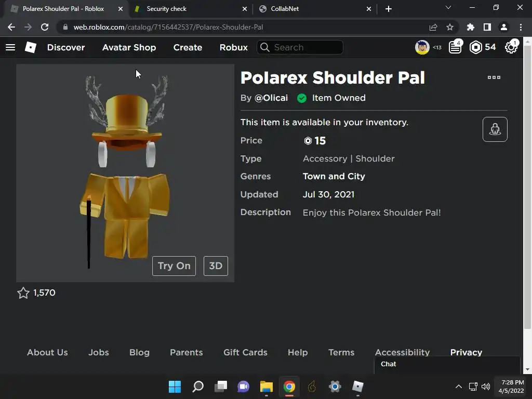The image size is (532, 399).
Task: Open the Windows Start menu
Action: (x=175, y=387)
